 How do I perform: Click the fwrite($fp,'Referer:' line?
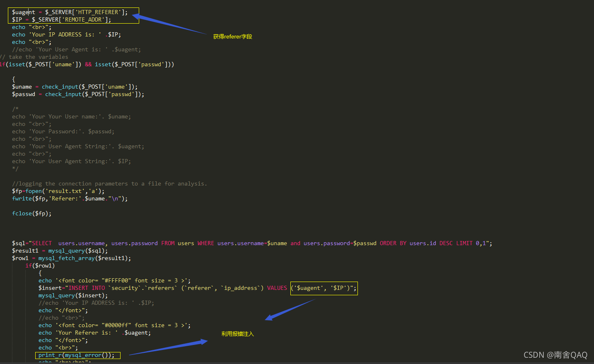70,198
